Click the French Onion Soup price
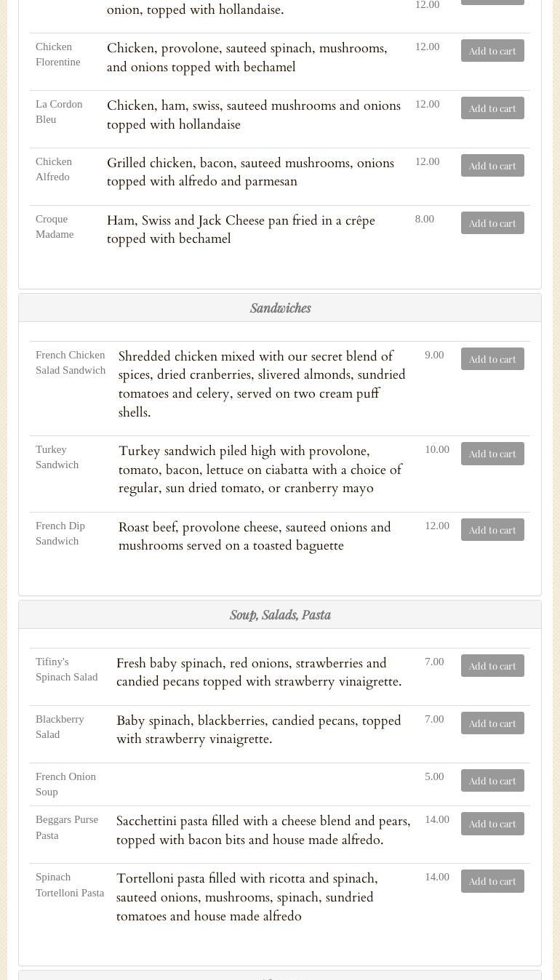 point(434,776)
